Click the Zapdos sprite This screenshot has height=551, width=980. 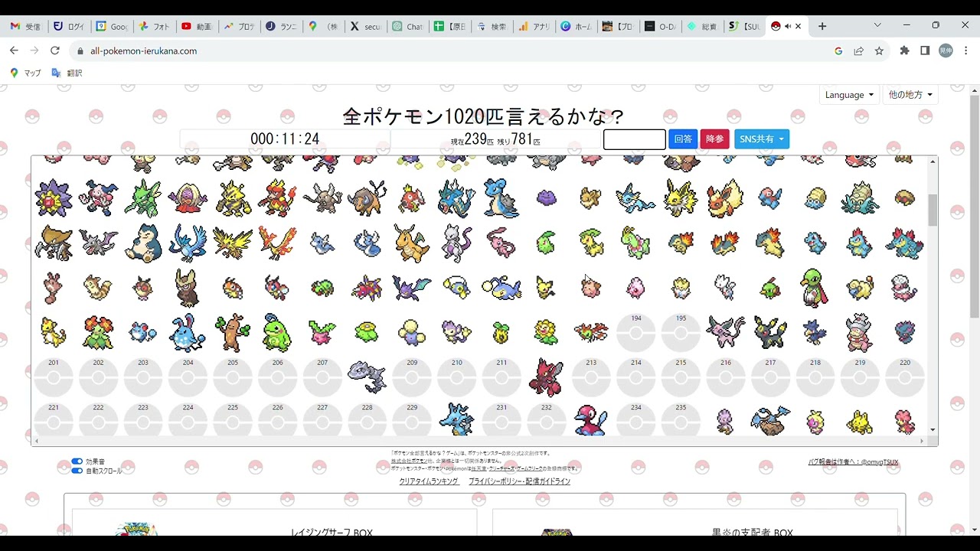click(x=233, y=243)
